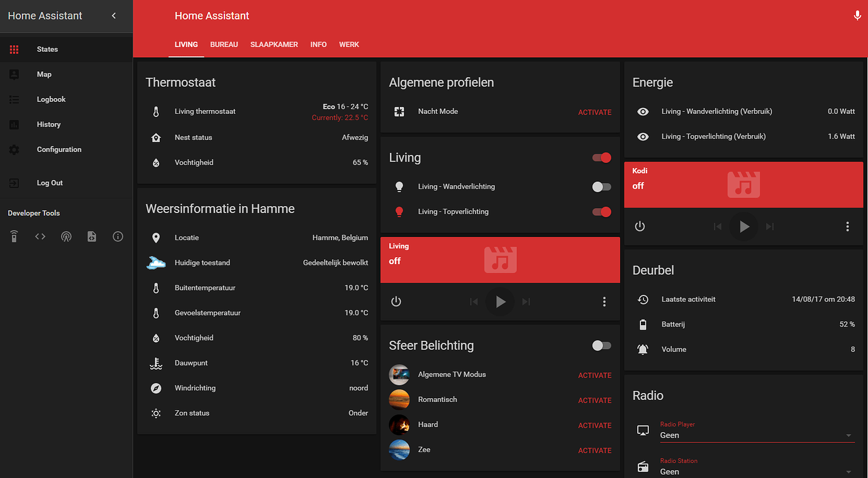
Task: Collapse the Home Assistant sidebar chevron
Action: click(114, 16)
